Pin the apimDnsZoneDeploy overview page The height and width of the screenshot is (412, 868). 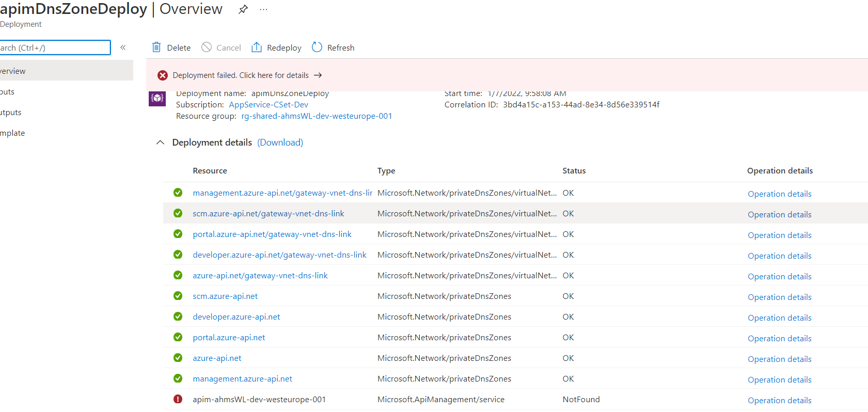pyautogui.click(x=243, y=9)
